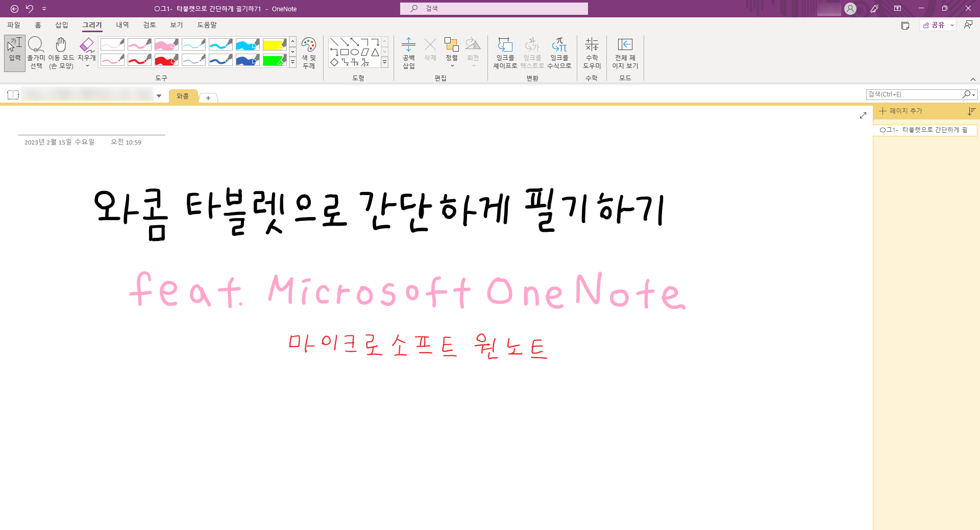Switch to the 삽입 ribbon tab
Image resolution: width=980 pixels, height=530 pixels.
(62, 25)
